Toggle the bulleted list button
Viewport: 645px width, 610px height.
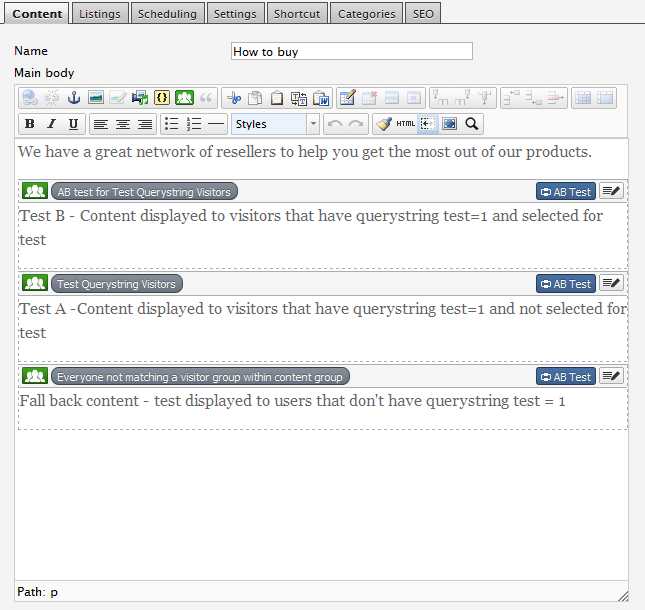(x=172, y=124)
